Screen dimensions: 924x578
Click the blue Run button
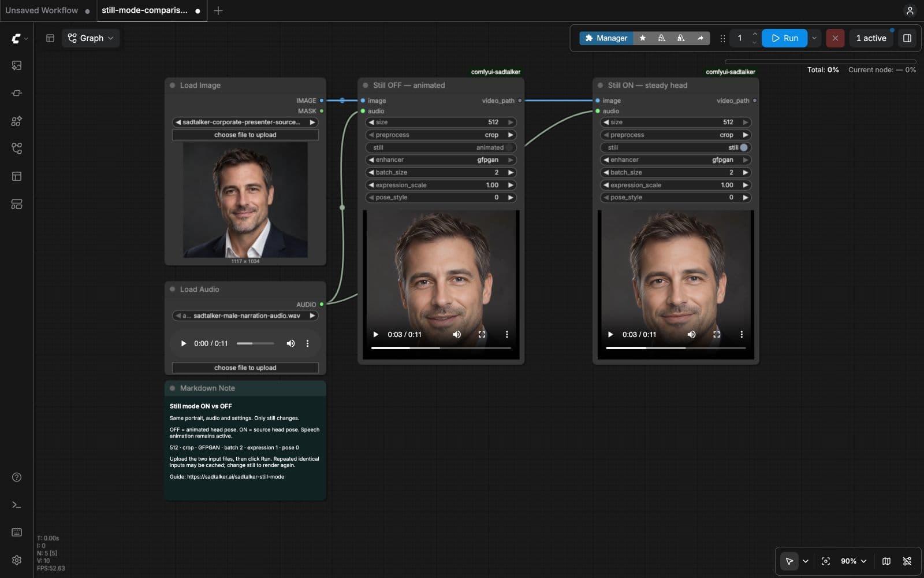[784, 38]
